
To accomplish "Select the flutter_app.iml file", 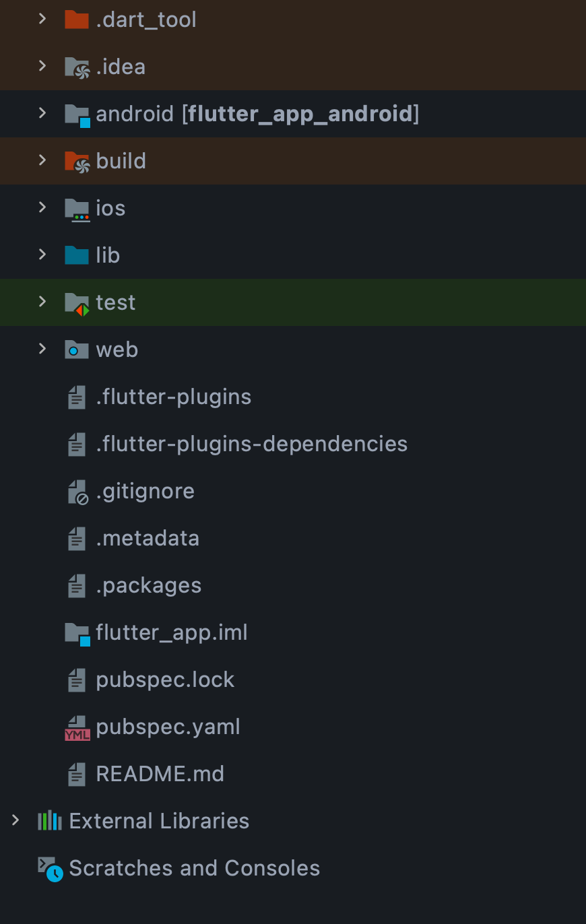I will click(x=171, y=632).
